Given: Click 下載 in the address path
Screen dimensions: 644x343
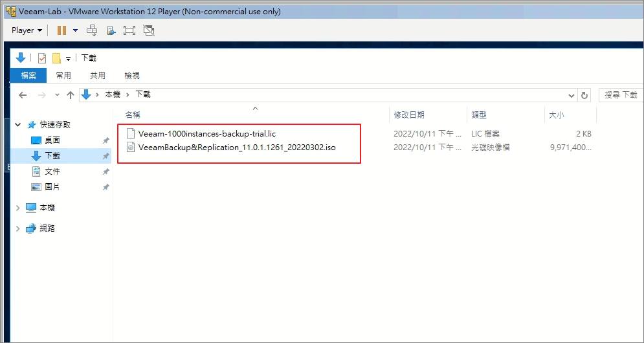Looking at the screenshot, I should click(143, 94).
